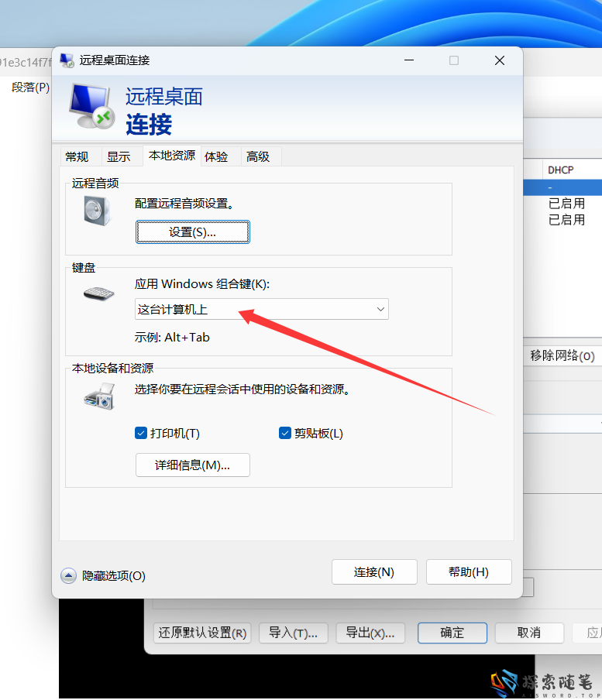Click the keyboard icon
Screen dimensions: 602x700
[98, 294]
